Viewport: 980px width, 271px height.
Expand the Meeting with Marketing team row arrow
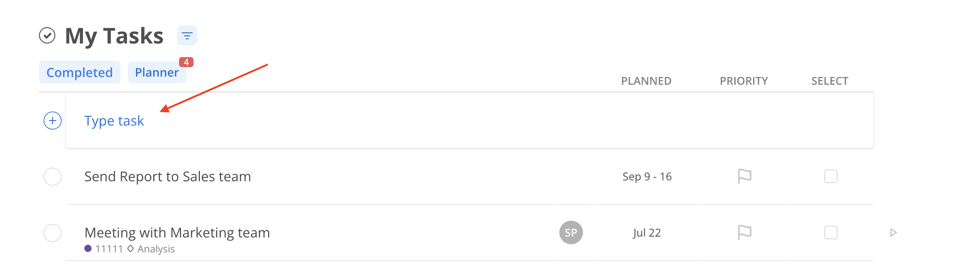tap(893, 232)
